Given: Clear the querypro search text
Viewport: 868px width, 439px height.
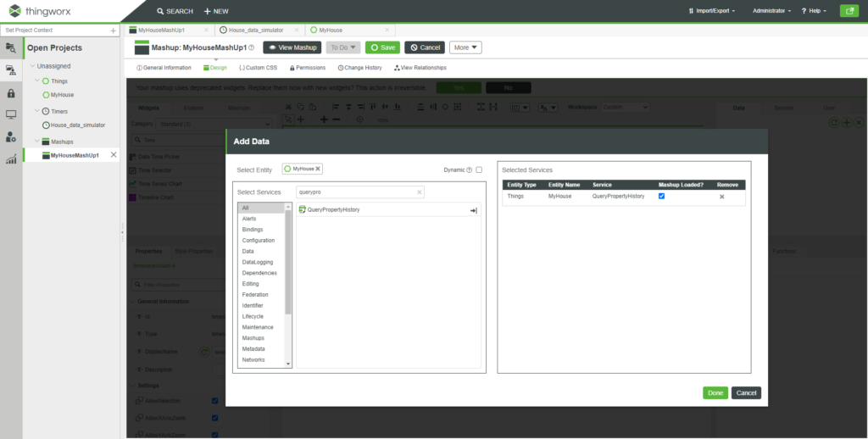Looking at the screenshot, I should [x=419, y=192].
